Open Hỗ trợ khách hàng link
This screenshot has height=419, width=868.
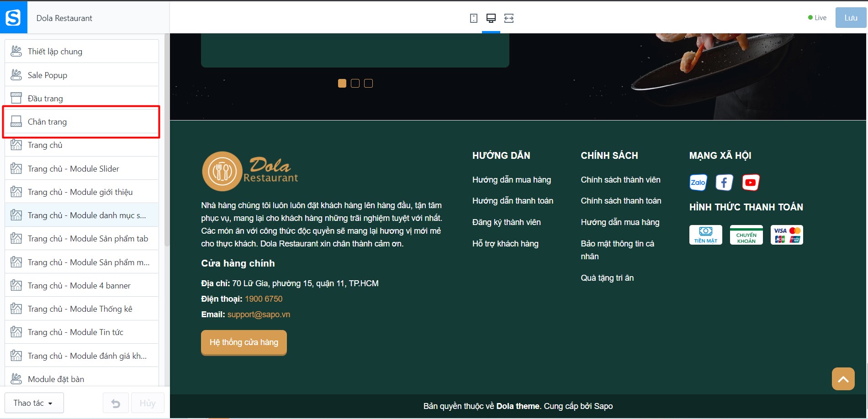point(505,244)
